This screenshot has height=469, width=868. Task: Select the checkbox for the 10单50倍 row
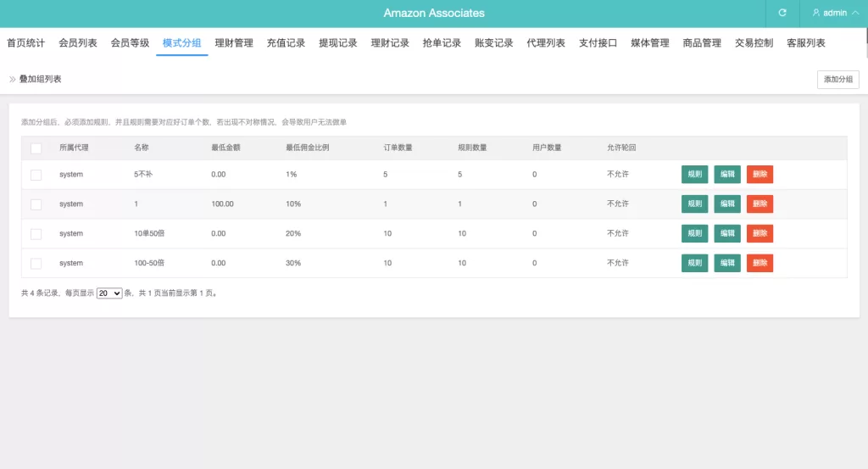[x=36, y=234]
